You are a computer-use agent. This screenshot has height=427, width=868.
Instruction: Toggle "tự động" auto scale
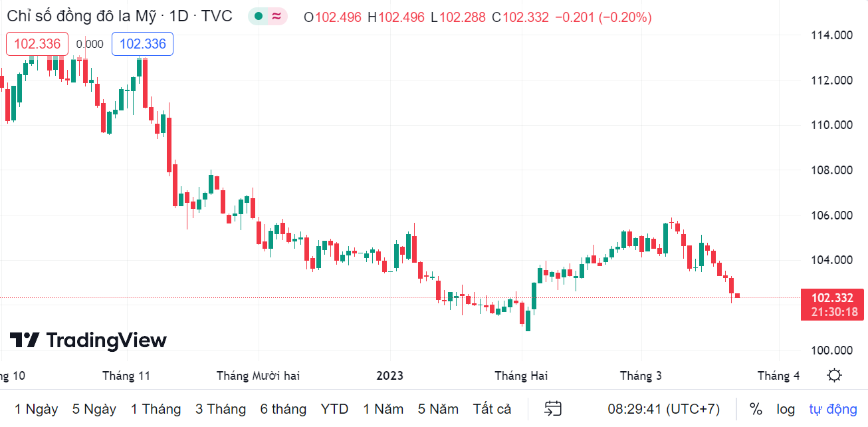(x=833, y=408)
